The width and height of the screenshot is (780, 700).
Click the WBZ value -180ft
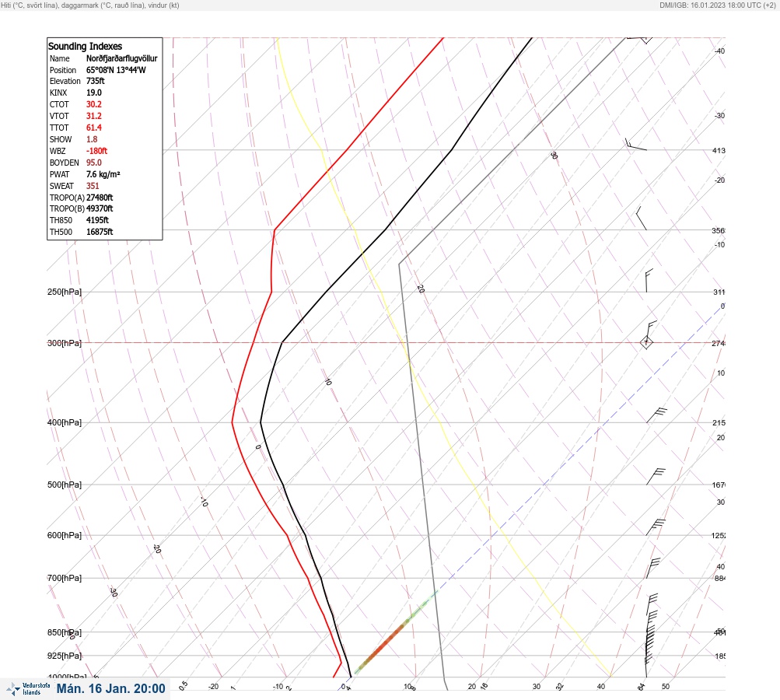[x=96, y=151]
